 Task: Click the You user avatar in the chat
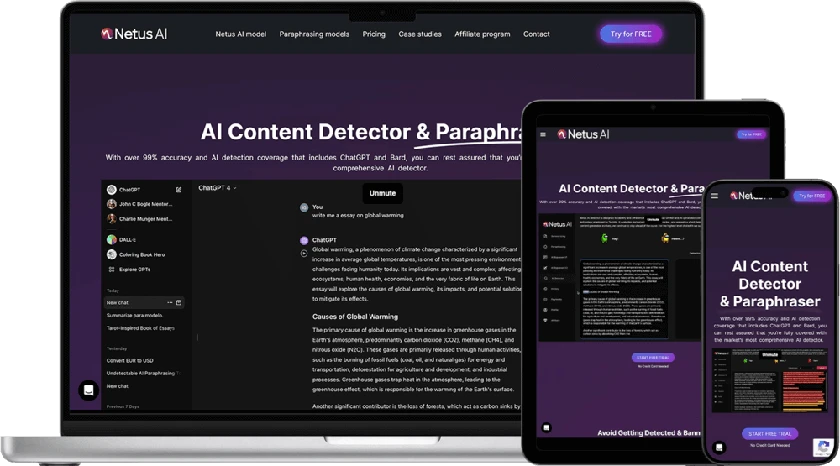pyautogui.click(x=304, y=207)
